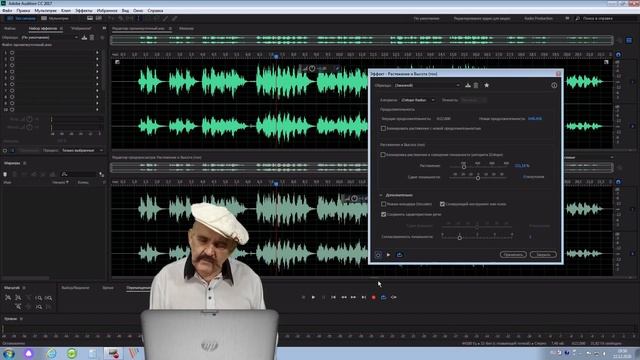
Task: Toggle spectral display icon at far top right
Action: coord(629,40)
